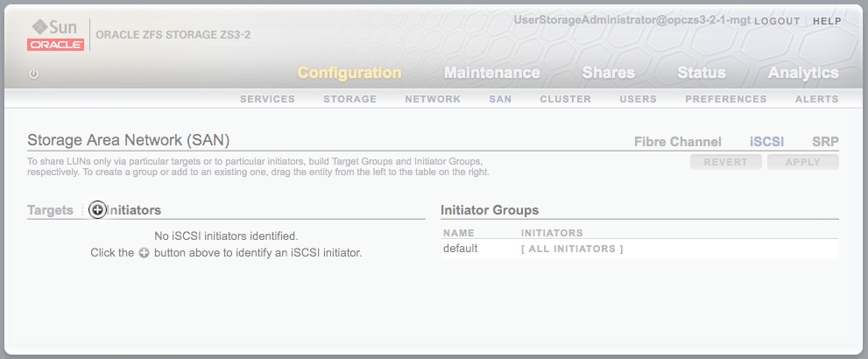Switch to the SRP protocol tab
This screenshot has height=359, width=868.
click(825, 142)
